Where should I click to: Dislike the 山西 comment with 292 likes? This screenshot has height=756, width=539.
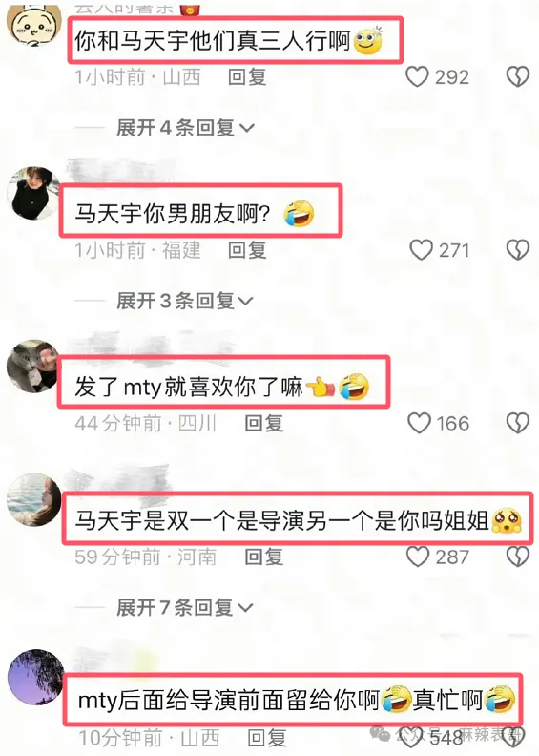tap(518, 76)
